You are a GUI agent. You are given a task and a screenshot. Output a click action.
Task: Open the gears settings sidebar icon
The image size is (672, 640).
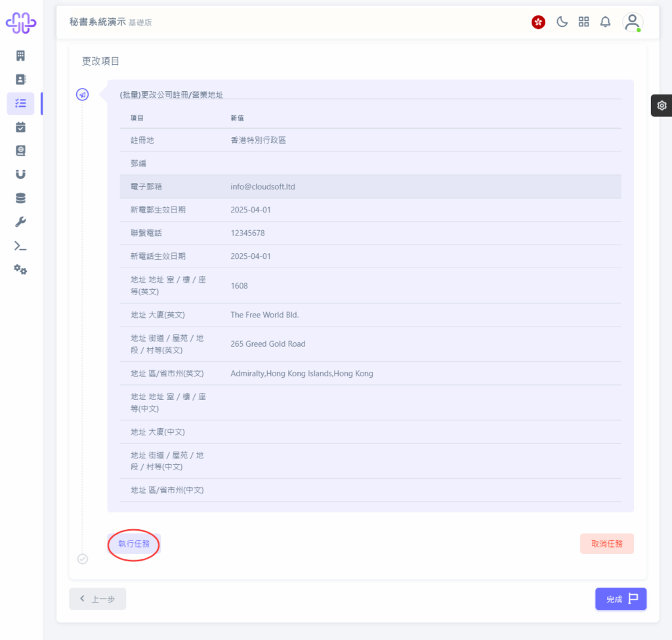coord(20,270)
